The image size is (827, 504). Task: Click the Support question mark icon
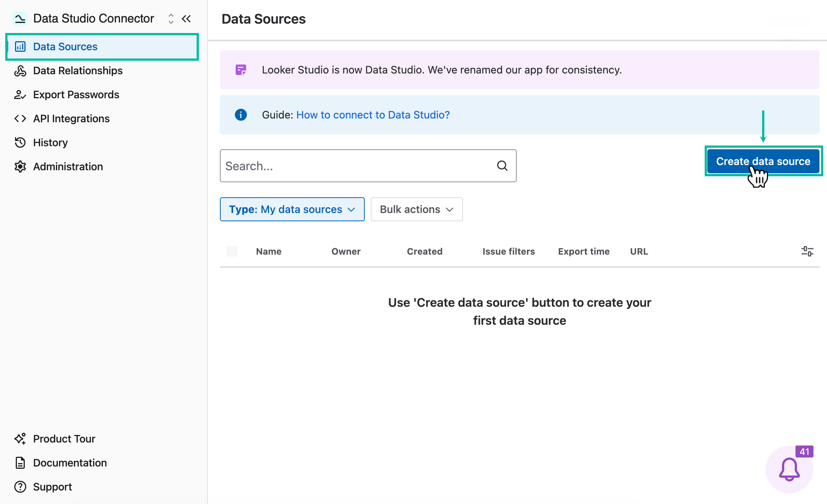[x=20, y=487]
